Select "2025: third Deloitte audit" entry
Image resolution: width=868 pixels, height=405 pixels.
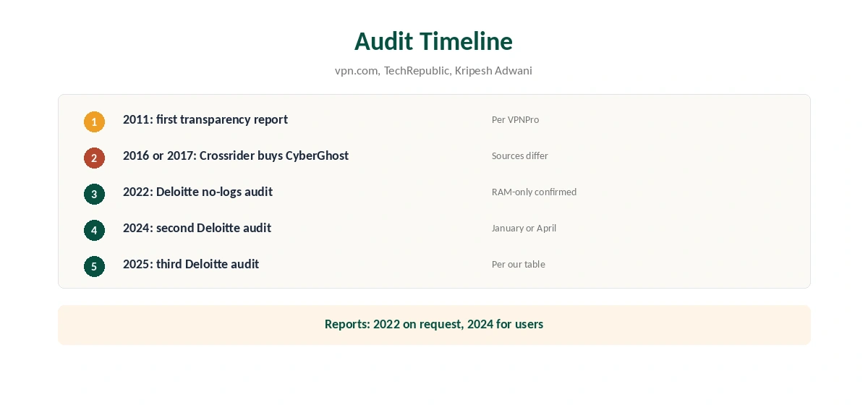191,264
